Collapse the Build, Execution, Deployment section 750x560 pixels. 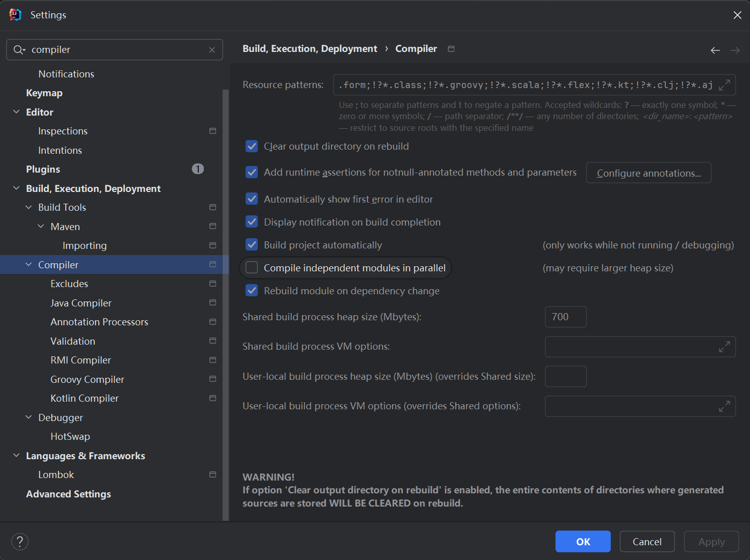[16, 188]
